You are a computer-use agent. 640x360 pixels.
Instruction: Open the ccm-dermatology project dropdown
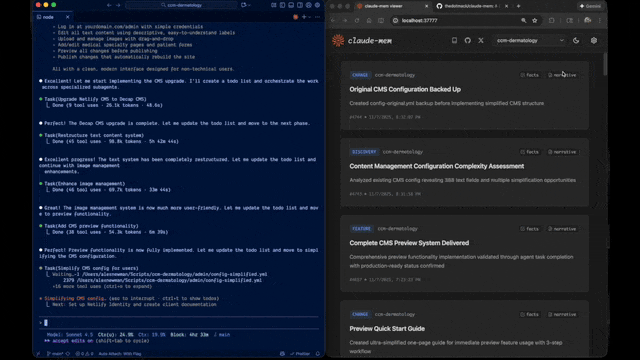point(530,40)
